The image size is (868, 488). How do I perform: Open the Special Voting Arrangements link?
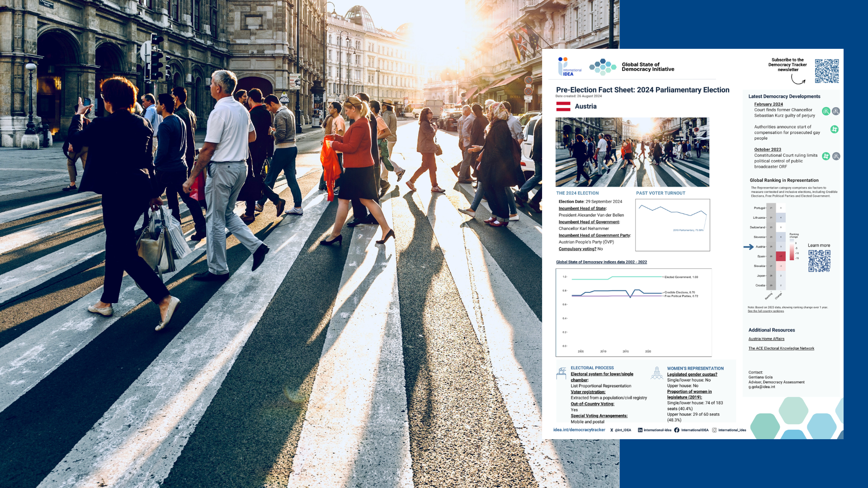click(599, 416)
